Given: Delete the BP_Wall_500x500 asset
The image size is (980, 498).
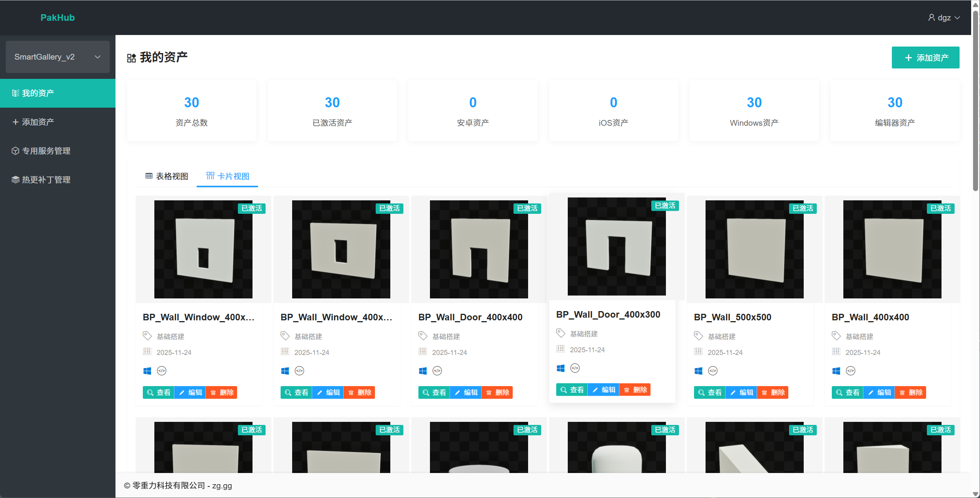Looking at the screenshot, I should pyautogui.click(x=773, y=392).
